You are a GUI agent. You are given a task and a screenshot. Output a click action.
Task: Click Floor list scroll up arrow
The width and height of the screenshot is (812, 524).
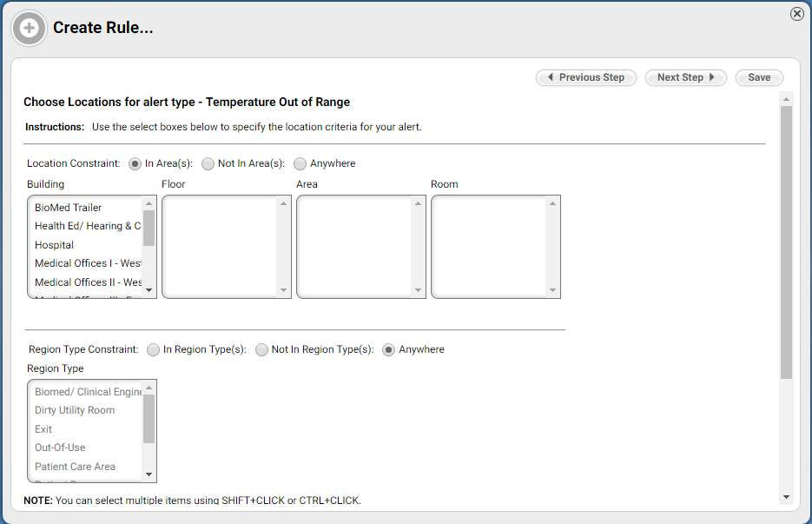pyautogui.click(x=283, y=203)
